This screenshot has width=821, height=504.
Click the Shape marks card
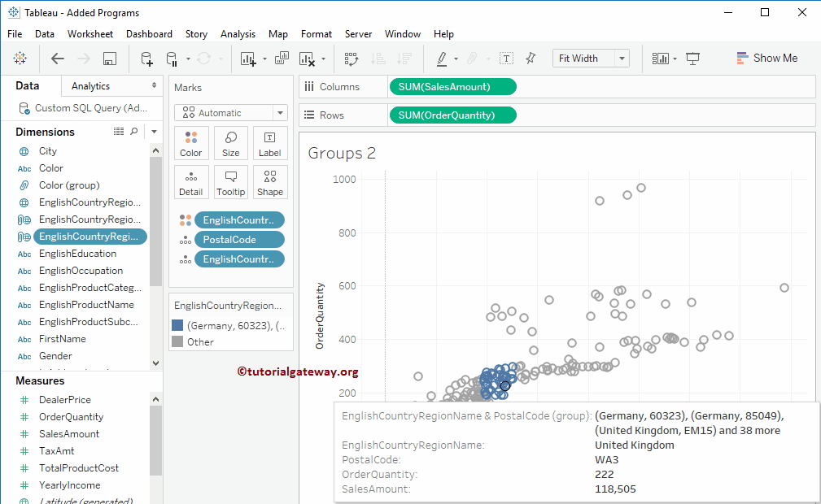270,182
